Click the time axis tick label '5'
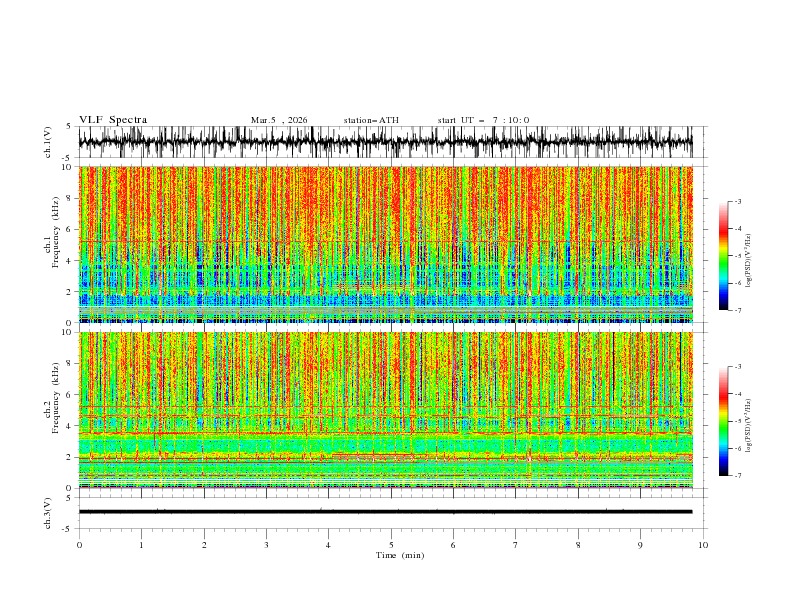The width and height of the screenshot is (792, 612). pyautogui.click(x=391, y=545)
